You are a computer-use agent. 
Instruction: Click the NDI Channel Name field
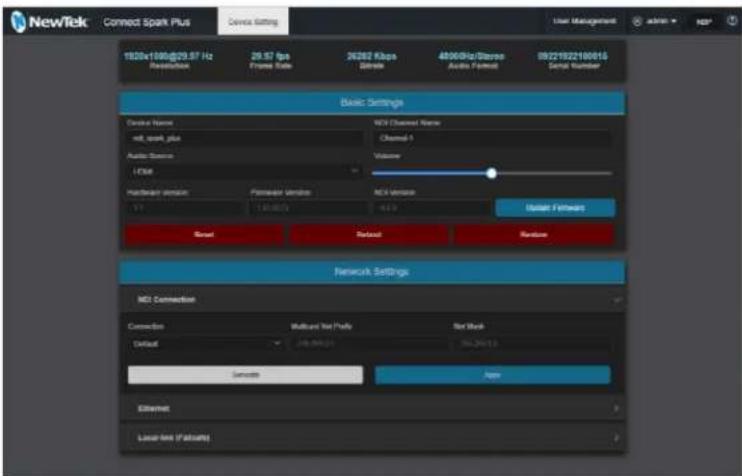(x=492, y=138)
